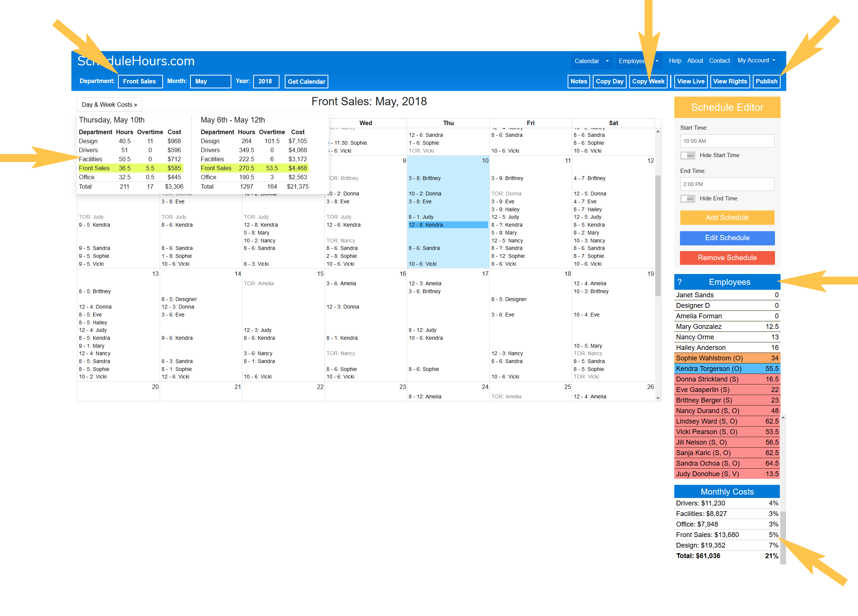Click Copy Day in the toolbar

coord(609,81)
